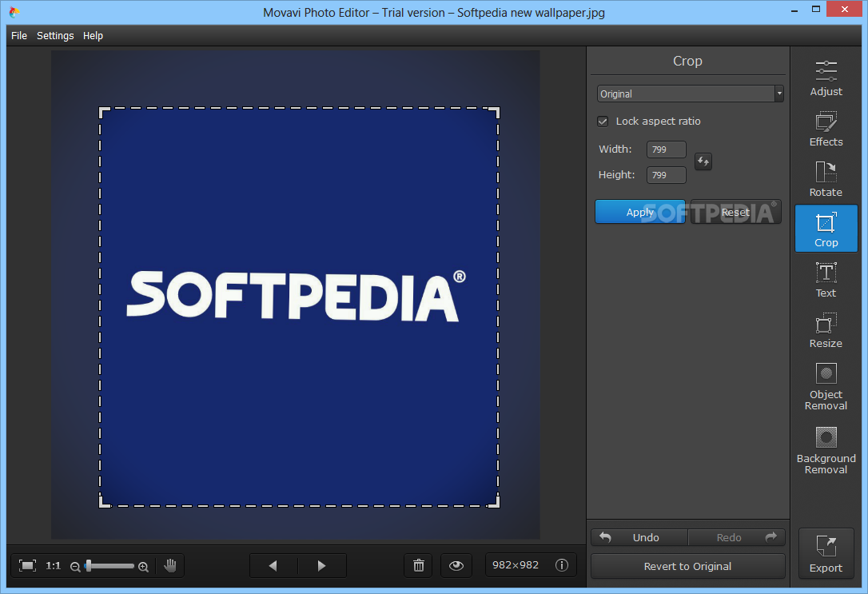
Task: Maximize the Movavi window
Action: (x=816, y=10)
